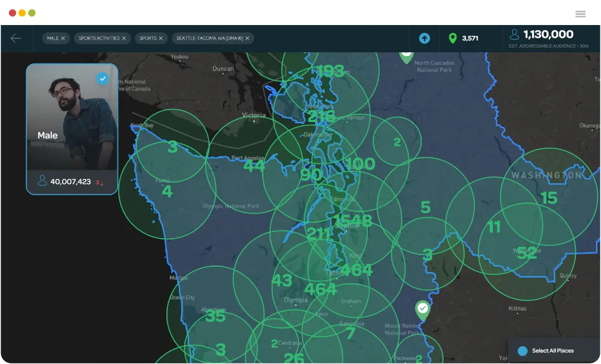Image resolution: width=601 pixels, height=364 pixels.
Task: Click the SPORTS chip label
Action: point(148,38)
